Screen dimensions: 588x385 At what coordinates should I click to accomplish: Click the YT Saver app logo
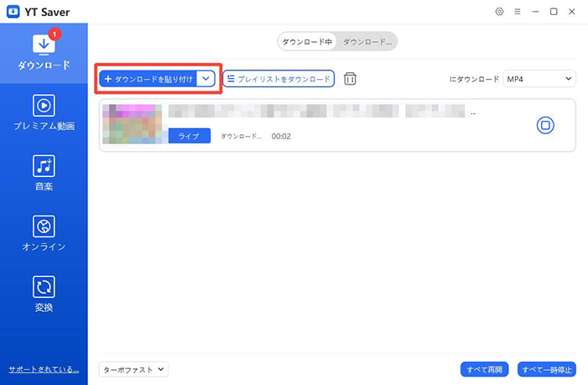pos(13,12)
